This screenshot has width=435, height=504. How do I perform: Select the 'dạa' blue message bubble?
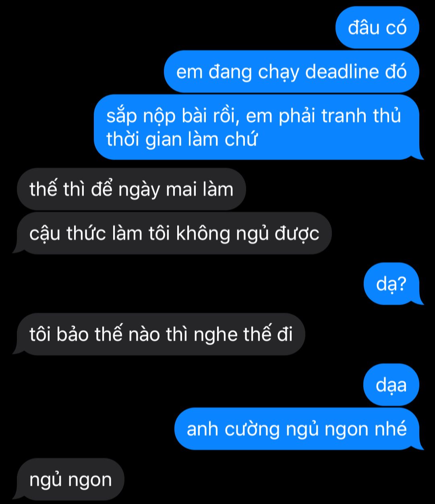pos(391,385)
